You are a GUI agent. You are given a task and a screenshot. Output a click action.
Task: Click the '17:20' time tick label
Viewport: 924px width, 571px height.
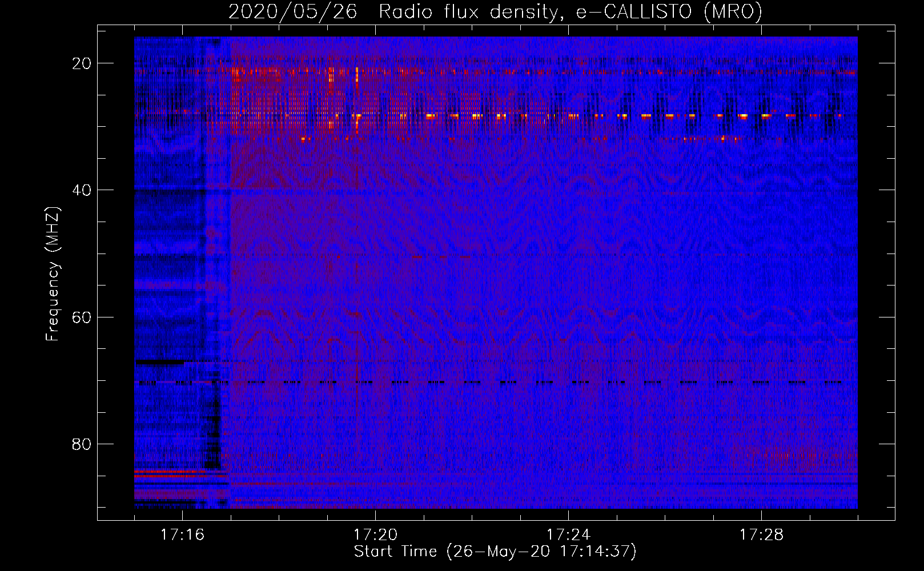tap(375, 535)
